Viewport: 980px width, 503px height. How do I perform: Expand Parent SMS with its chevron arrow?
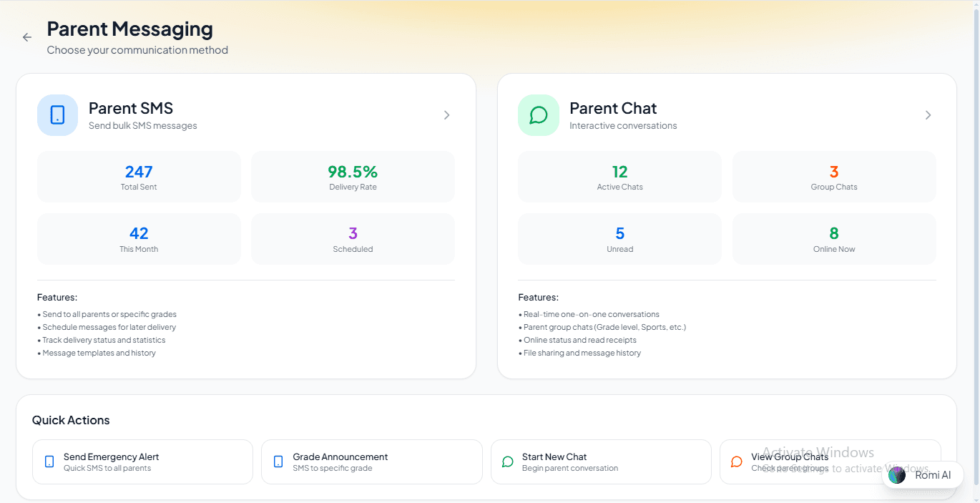pyautogui.click(x=447, y=115)
